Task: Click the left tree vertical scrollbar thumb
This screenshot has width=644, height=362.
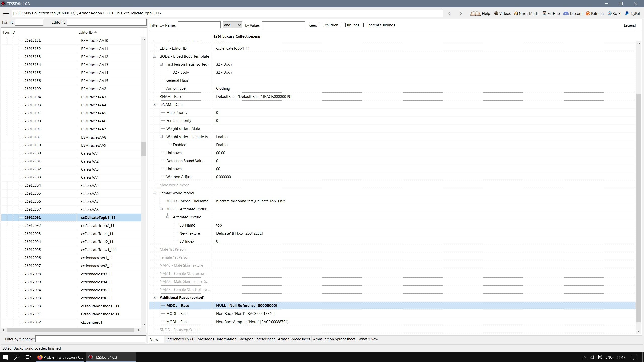Action: point(144,149)
